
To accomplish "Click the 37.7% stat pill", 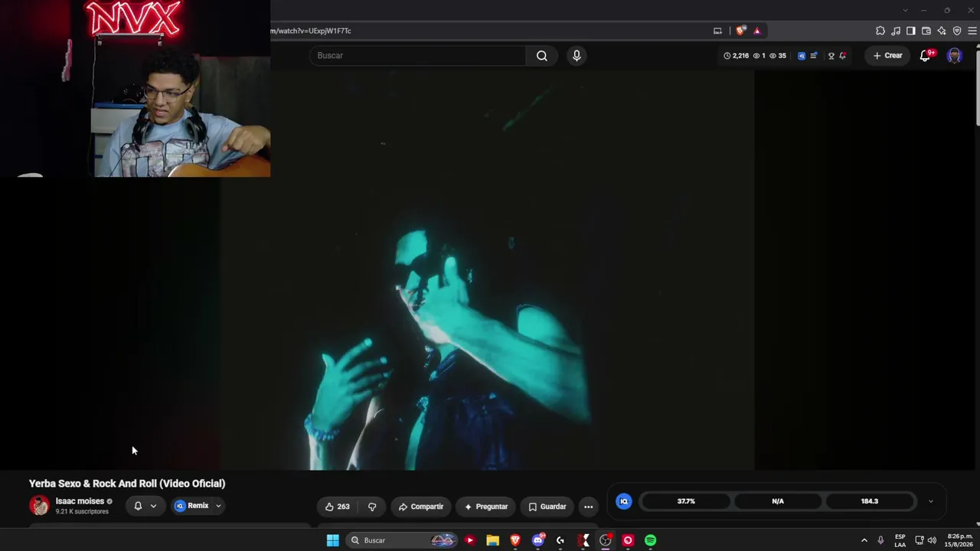I will (686, 501).
